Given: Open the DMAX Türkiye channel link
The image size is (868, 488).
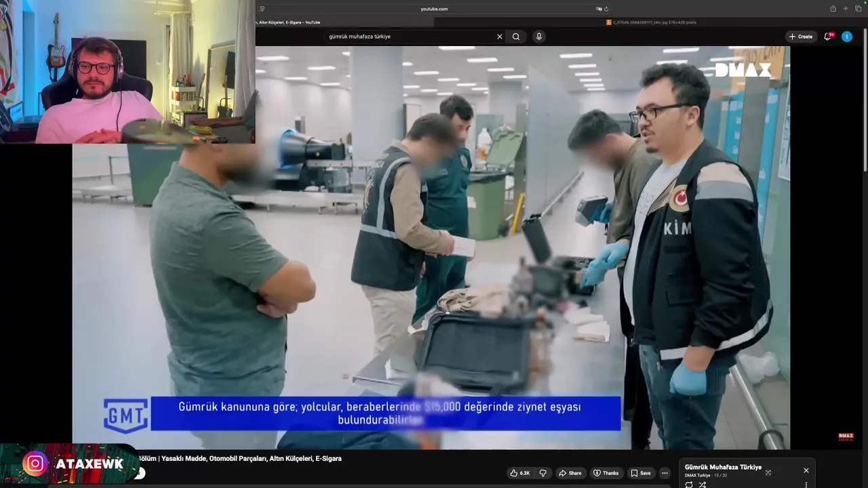Looking at the screenshot, I should [x=698, y=476].
